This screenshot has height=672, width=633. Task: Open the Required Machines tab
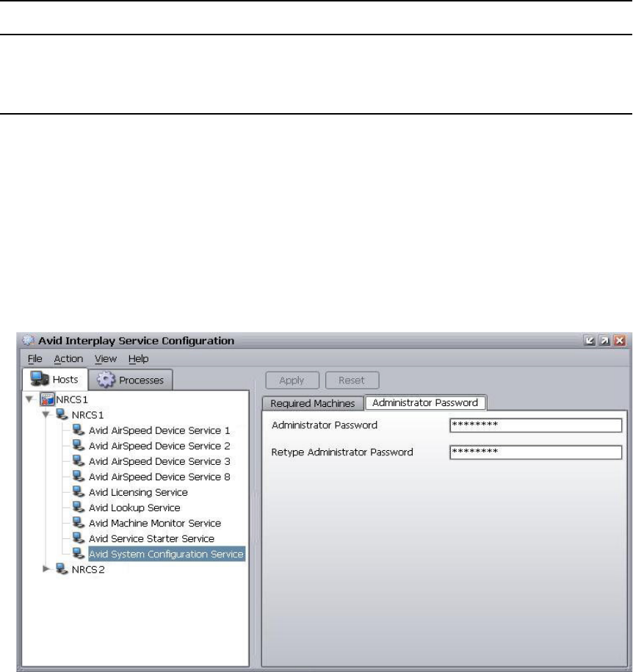point(312,403)
